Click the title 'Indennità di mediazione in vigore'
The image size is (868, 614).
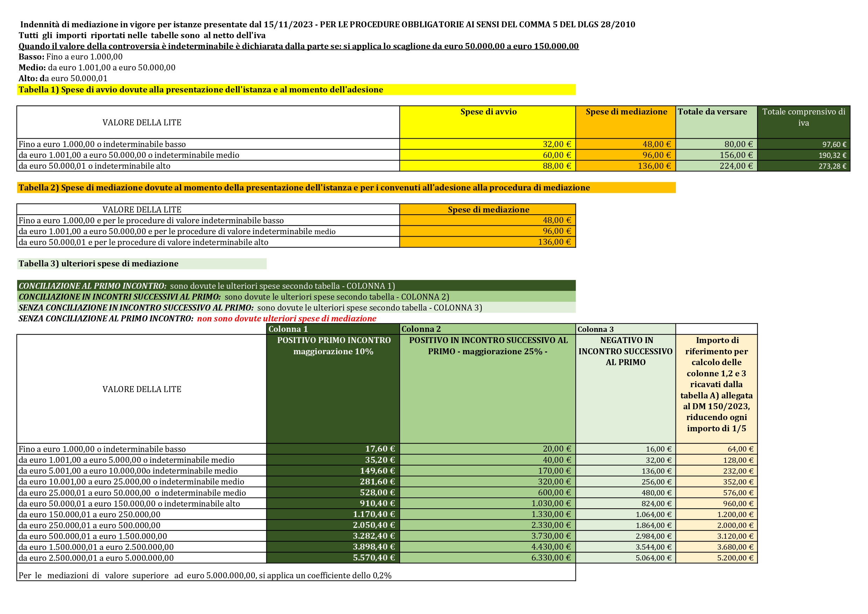pos(327,25)
